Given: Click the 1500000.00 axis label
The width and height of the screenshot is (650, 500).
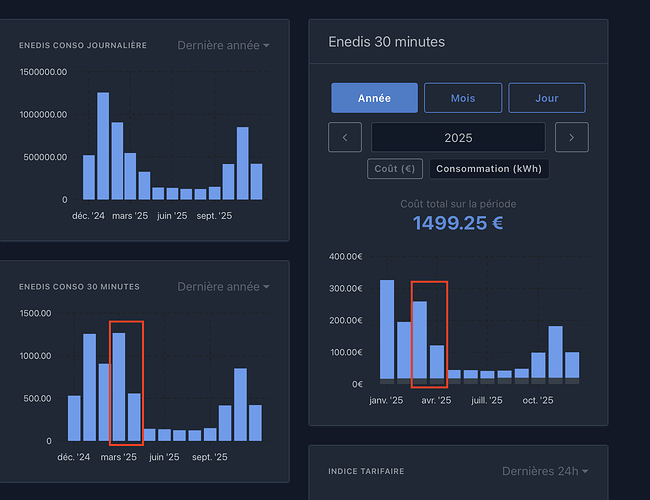Looking at the screenshot, I should [x=43, y=72].
